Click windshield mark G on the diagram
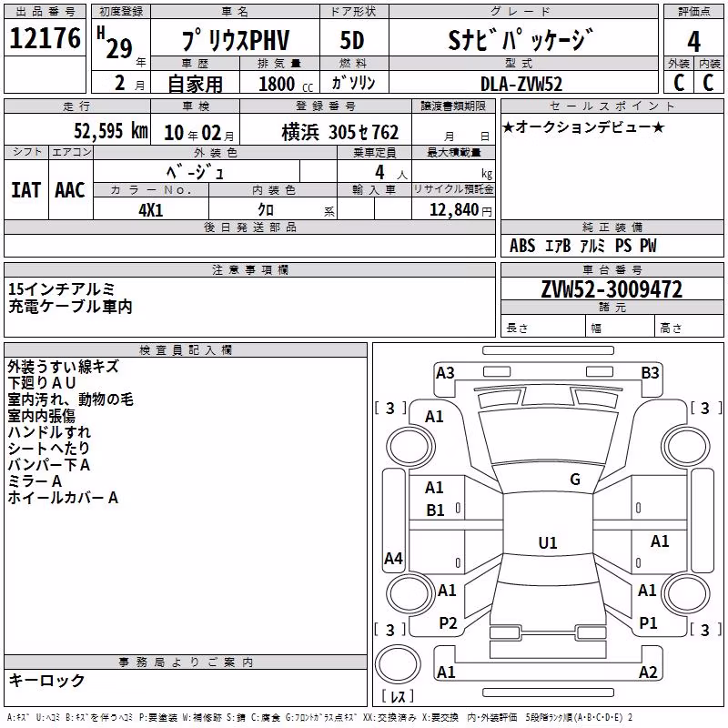 [x=575, y=480]
